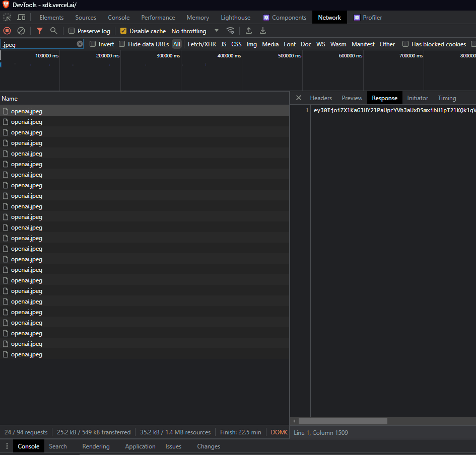
Task: Clear the network log
Action: 21,31
